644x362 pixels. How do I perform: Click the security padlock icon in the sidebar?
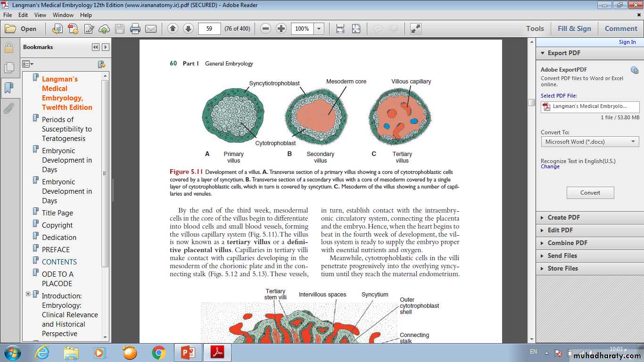point(8,48)
